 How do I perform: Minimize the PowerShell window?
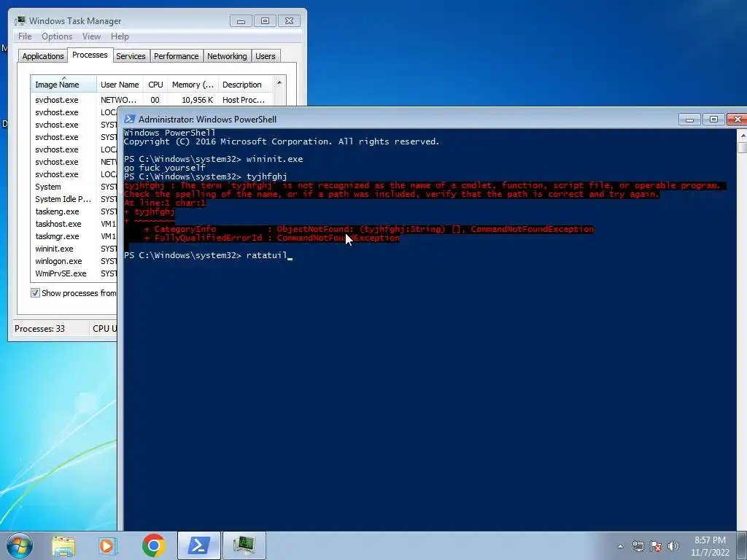(x=689, y=119)
